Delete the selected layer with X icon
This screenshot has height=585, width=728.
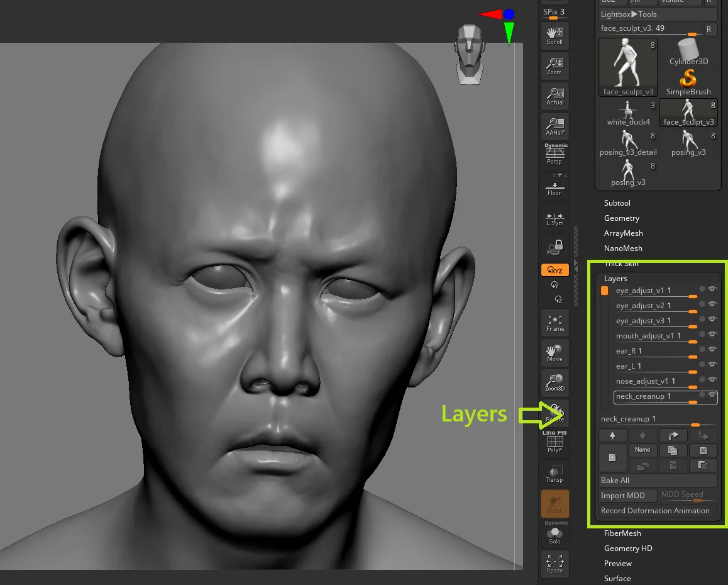703,450
